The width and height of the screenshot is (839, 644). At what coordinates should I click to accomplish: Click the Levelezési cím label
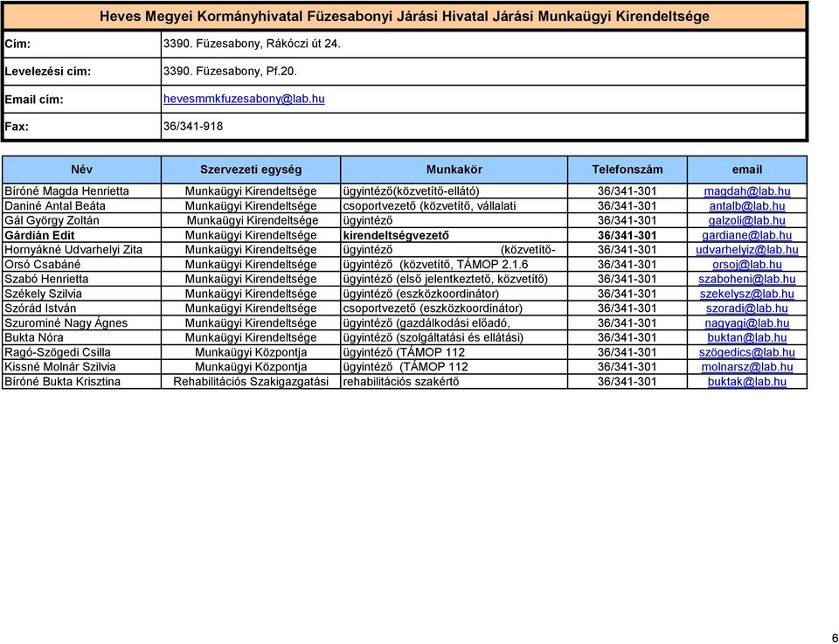coord(47,71)
